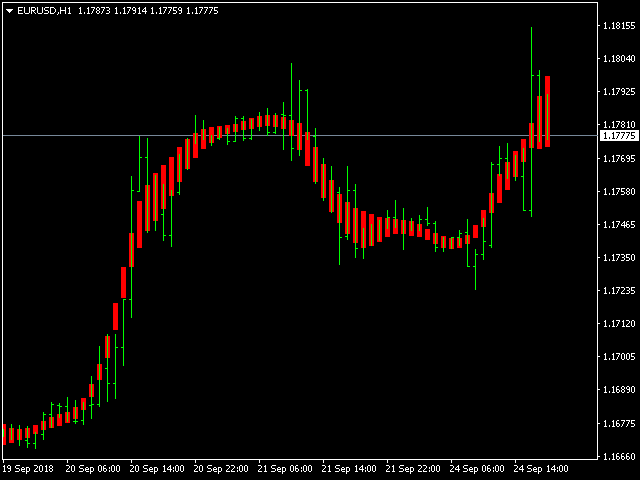Click the 1.17580 price scale label
The image size is (640, 480).
[x=619, y=191]
